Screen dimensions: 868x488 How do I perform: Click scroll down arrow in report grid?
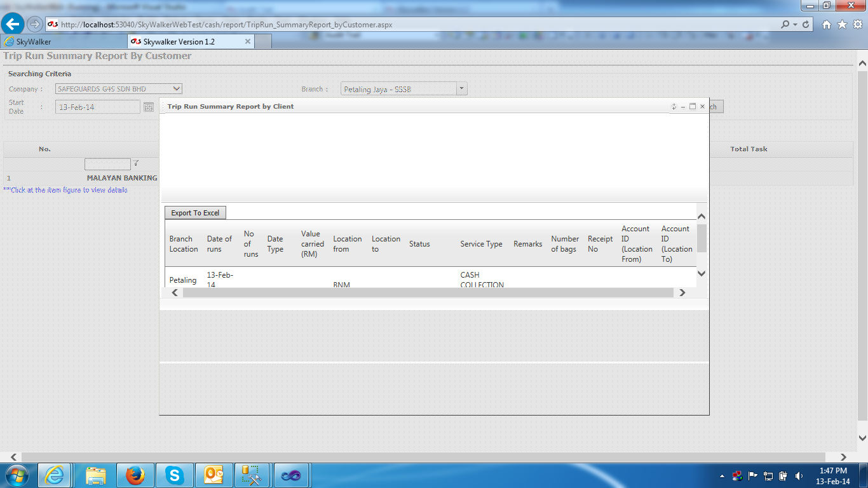(702, 273)
